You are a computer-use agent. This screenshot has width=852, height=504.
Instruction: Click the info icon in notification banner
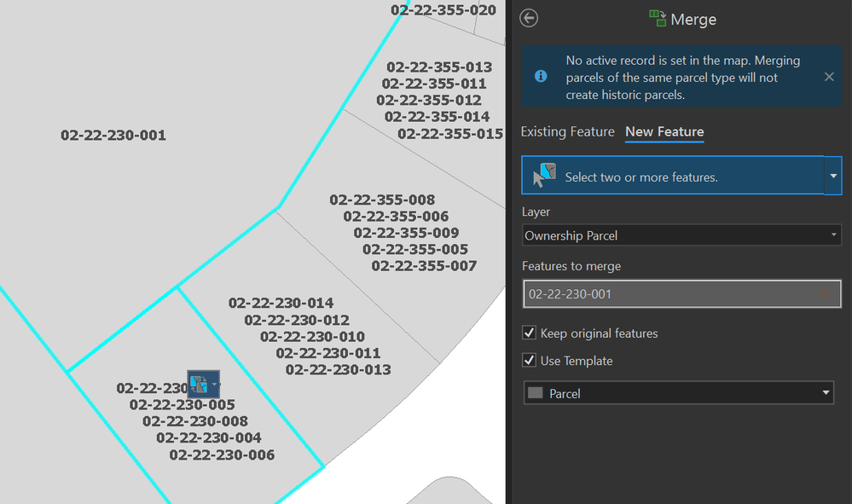541,76
